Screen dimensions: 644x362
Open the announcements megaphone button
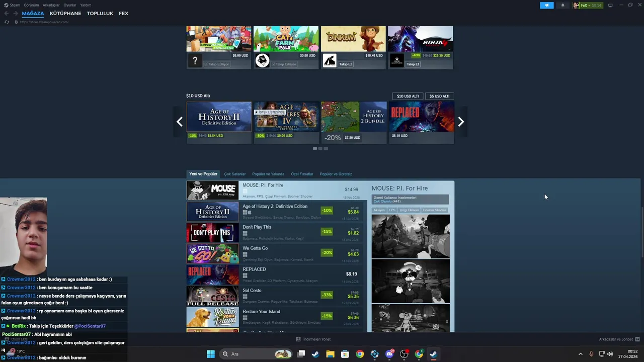(547, 5)
